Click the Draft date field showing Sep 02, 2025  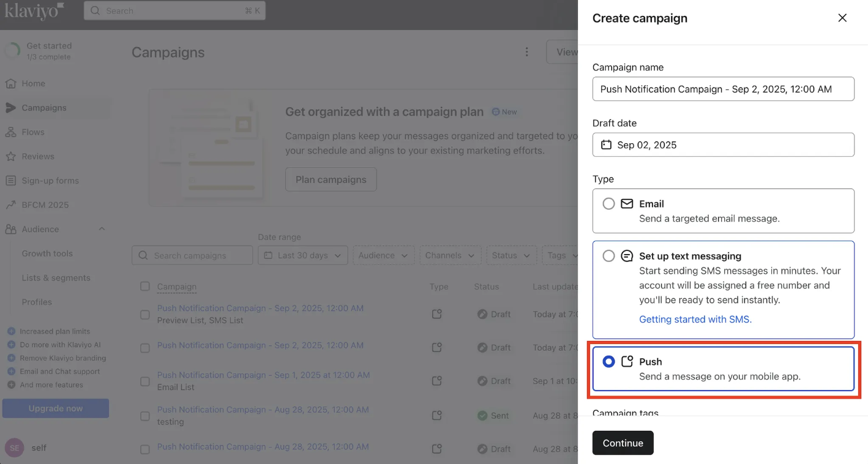724,145
